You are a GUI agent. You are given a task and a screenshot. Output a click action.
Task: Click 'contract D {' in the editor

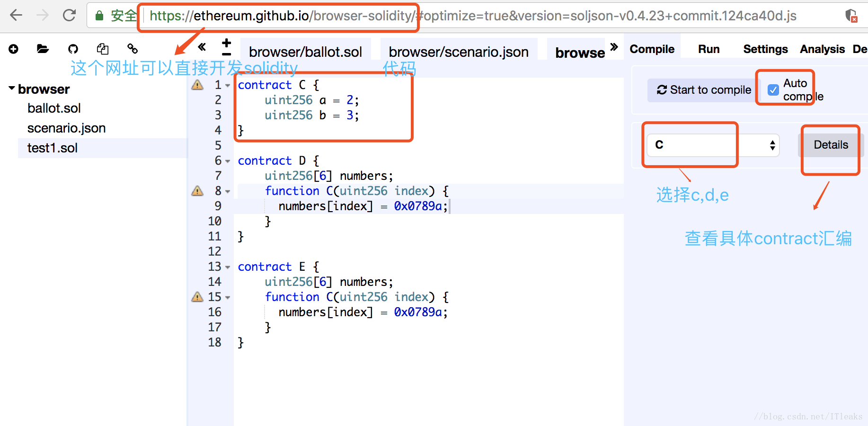[278, 160]
